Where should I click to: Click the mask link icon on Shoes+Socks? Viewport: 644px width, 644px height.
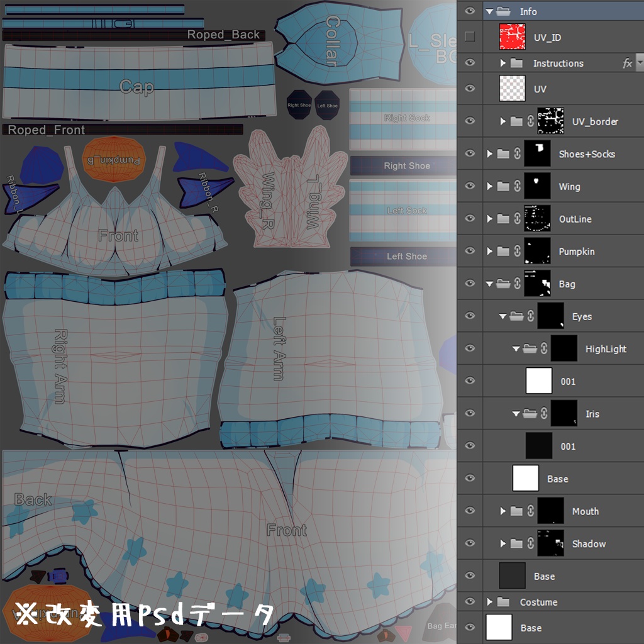tap(518, 153)
